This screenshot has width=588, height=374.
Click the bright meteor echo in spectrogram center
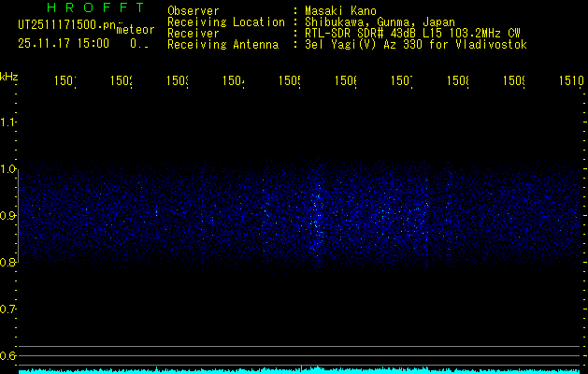coord(315,213)
